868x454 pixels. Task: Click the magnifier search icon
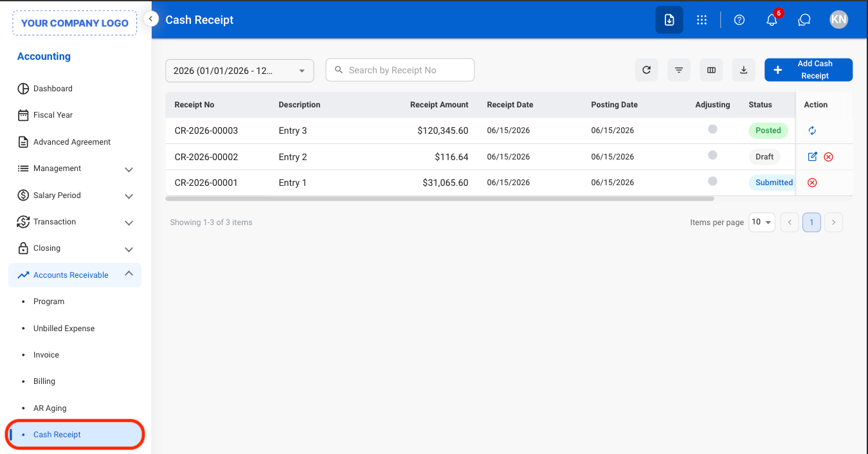point(339,70)
